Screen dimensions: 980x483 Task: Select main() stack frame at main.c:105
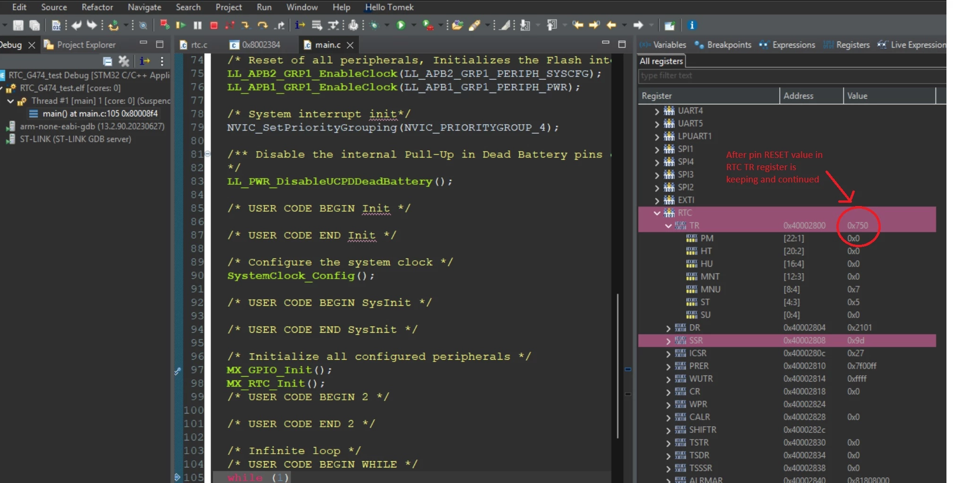tap(94, 113)
